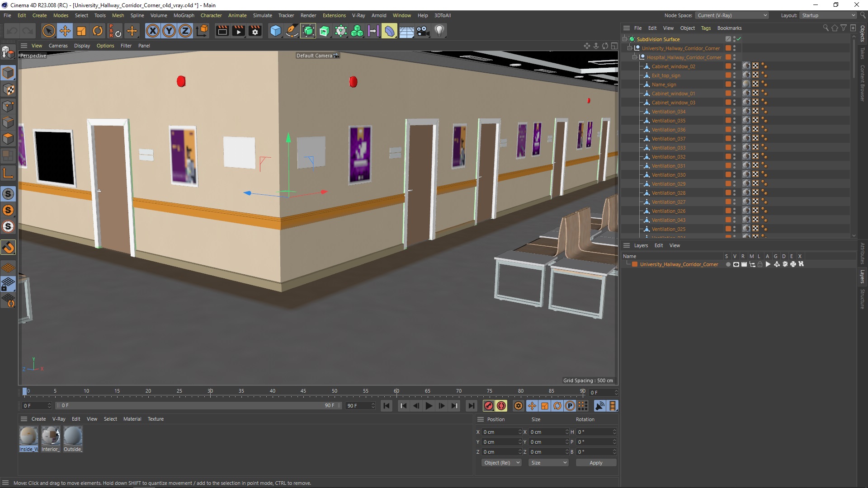The width and height of the screenshot is (868, 488).
Task: Click timeline ruler at frame 45
Action: click(303, 391)
